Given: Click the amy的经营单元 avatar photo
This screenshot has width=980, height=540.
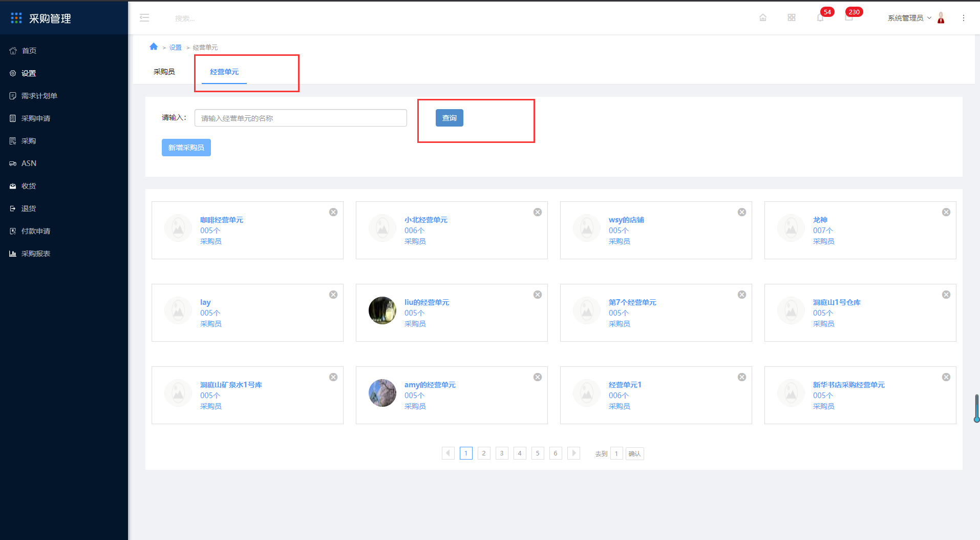Looking at the screenshot, I should click(x=382, y=393).
